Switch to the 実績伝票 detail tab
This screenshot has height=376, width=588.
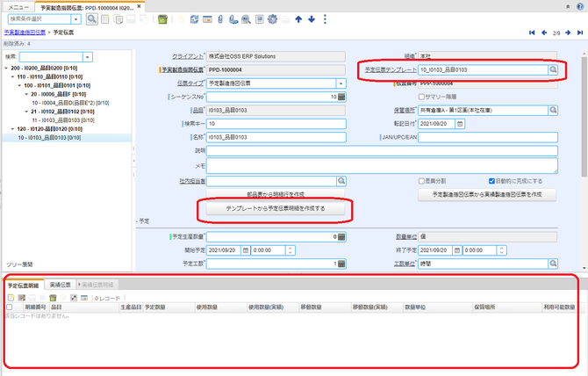pos(61,286)
